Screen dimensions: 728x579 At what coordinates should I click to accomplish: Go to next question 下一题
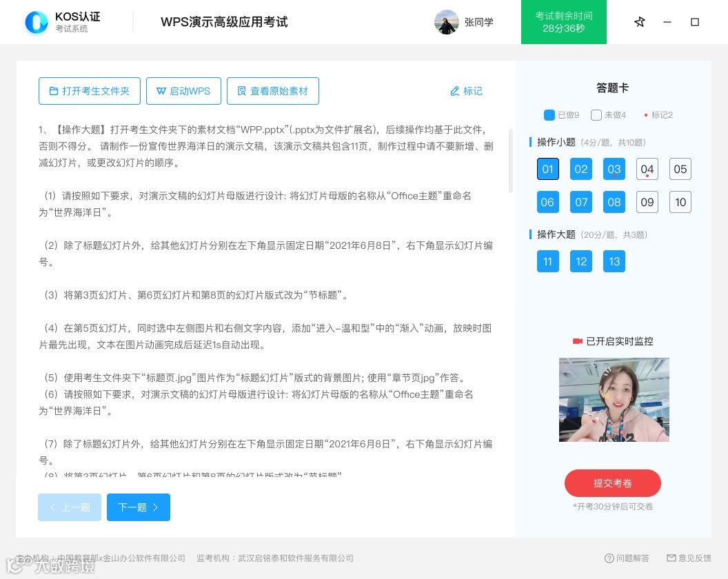pyautogui.click(x=139, y=507)
